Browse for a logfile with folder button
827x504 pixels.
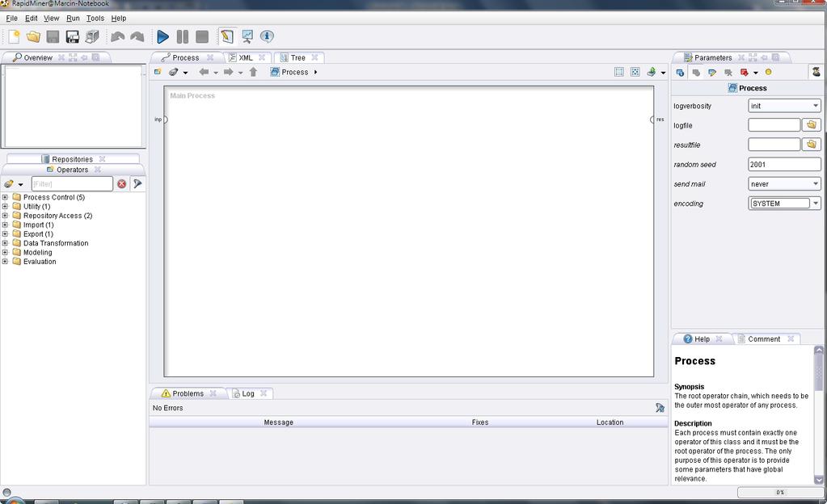pyautogui.click(x=811, y=125)
